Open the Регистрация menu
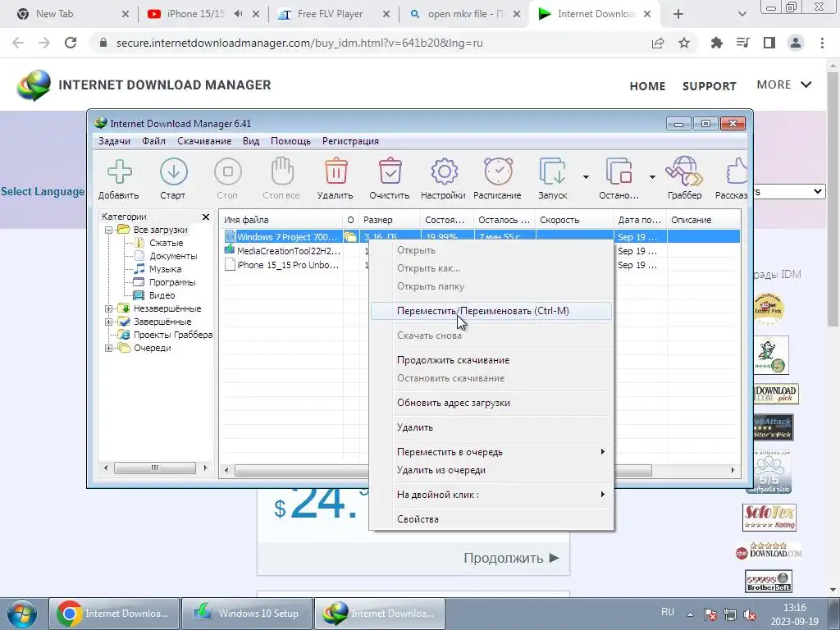Screen dimensions: 840x630 [350, 141]
